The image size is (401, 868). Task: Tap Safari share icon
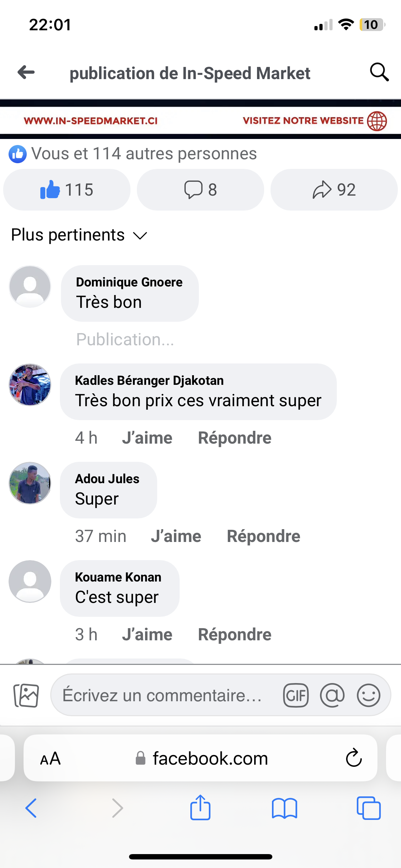(x=200, y=808)
